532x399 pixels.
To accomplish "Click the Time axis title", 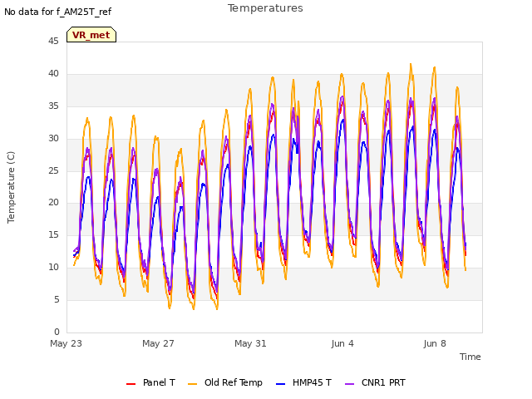I will point(470,357).
